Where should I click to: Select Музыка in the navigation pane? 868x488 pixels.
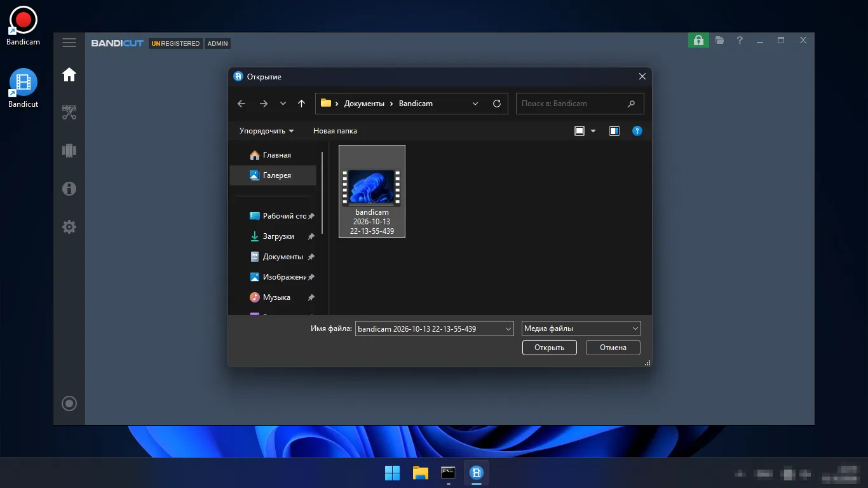(x=273, y=297)
